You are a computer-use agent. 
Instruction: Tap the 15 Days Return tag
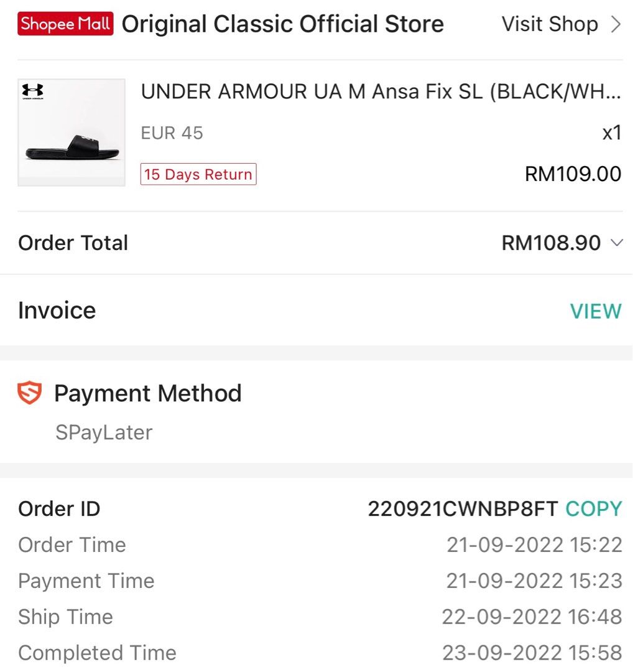(198, 174)
